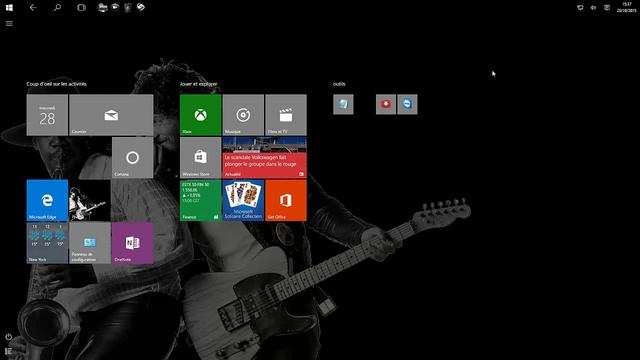Open search with the magnifier icon

pyautogui.click(x=57, y=7)
